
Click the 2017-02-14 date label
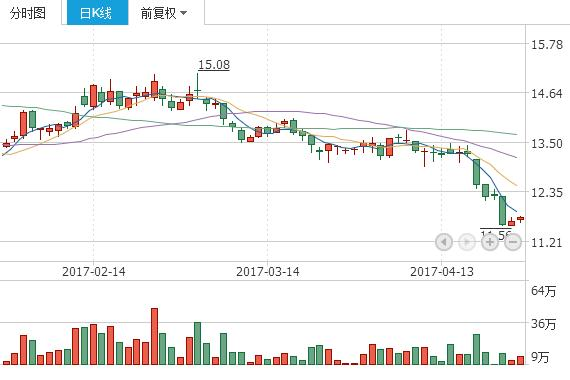93,272
